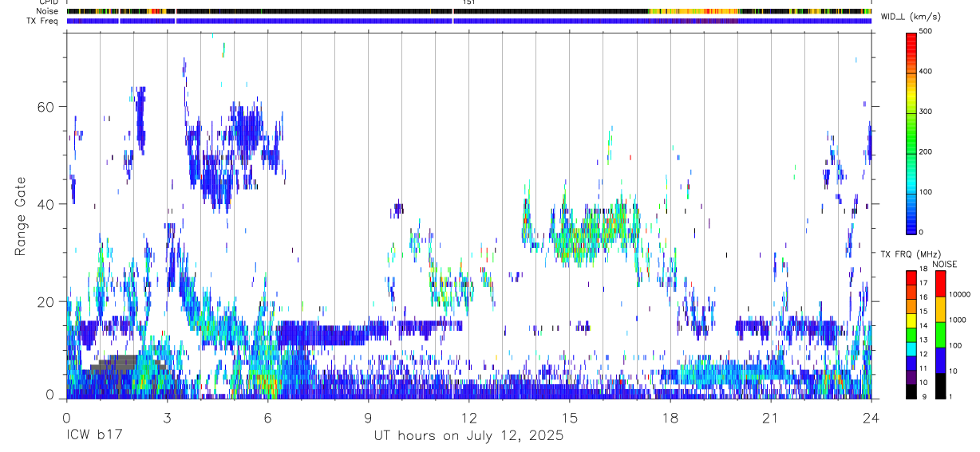The width and height of the screenshot is (980, 452).
Task: Click the 6 tick on UT hours axis
Action: (267, 417)
